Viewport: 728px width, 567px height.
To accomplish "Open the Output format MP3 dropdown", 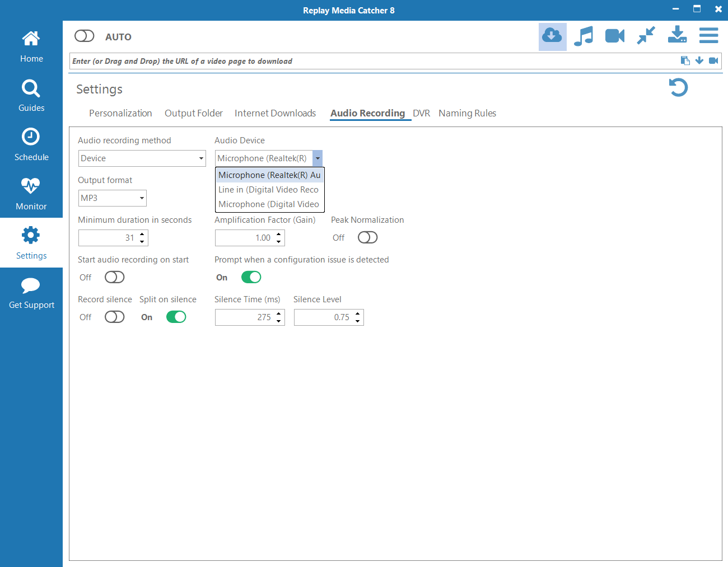I will [113, 198].
